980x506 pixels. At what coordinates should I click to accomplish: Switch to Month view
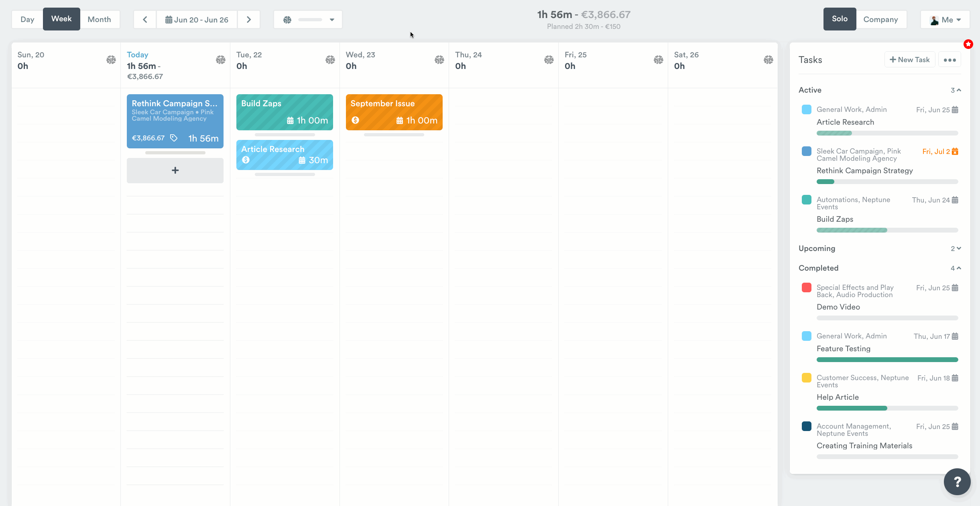point(100,19)
